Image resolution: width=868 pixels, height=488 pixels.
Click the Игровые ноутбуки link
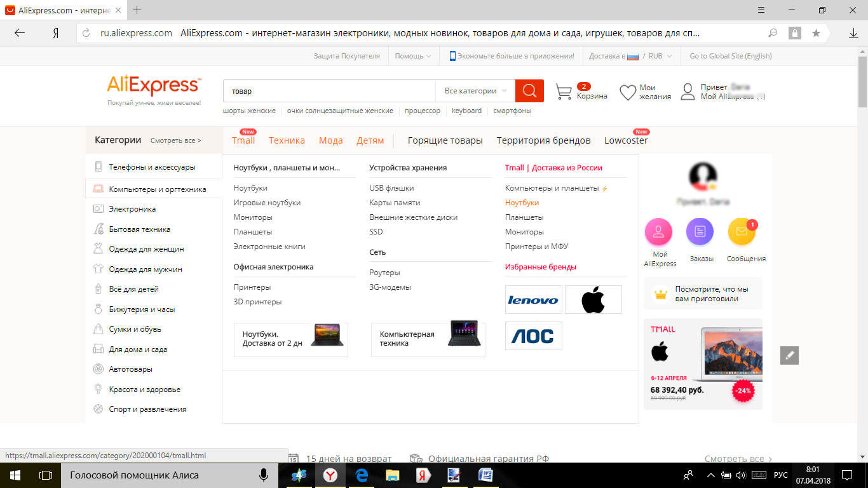tap(267, 203)
